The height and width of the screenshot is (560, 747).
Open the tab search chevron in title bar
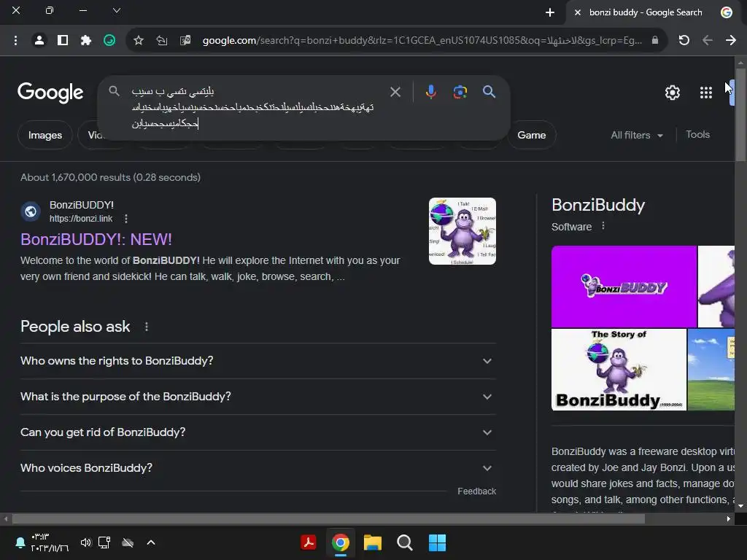click(x=116, y=10)
